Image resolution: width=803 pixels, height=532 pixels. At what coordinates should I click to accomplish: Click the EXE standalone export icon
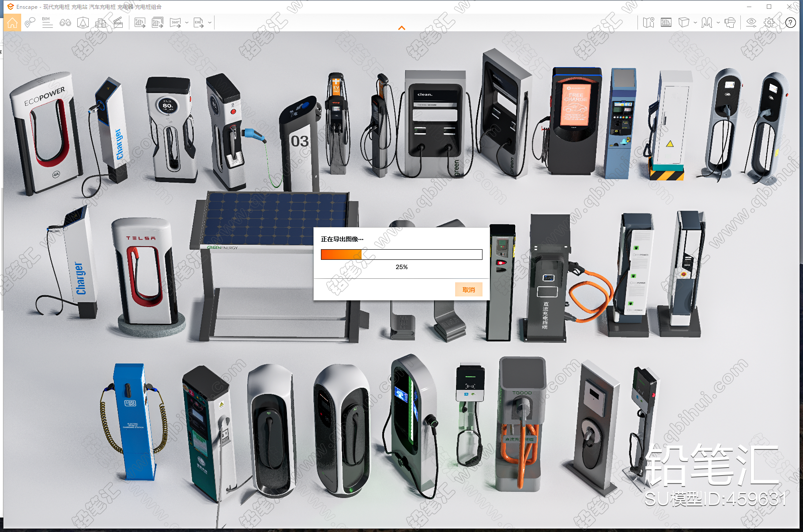click(199, 23)
